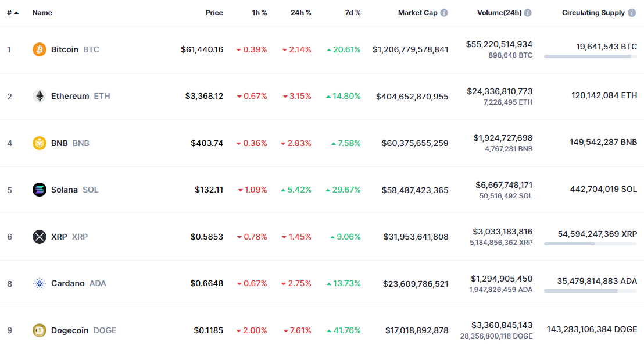Click XRP market cap $31,953,641,808
Image resolution: width=644 pixels, height=349 pixels.
click(x=416, y=237)
